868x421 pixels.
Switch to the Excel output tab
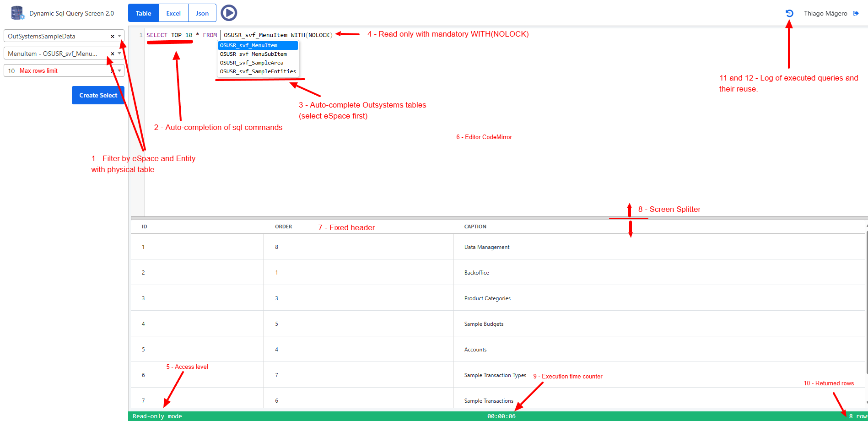[x=173, y=13]
